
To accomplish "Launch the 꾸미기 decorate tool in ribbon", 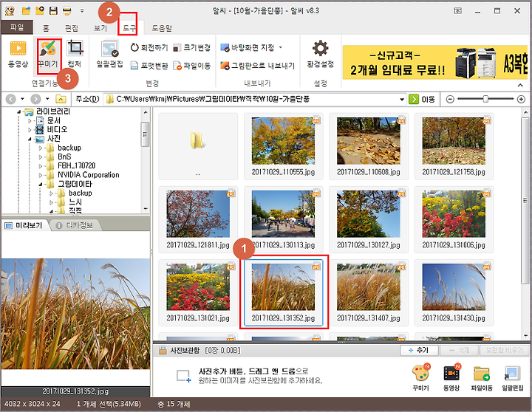I will (x=48, y=54).
